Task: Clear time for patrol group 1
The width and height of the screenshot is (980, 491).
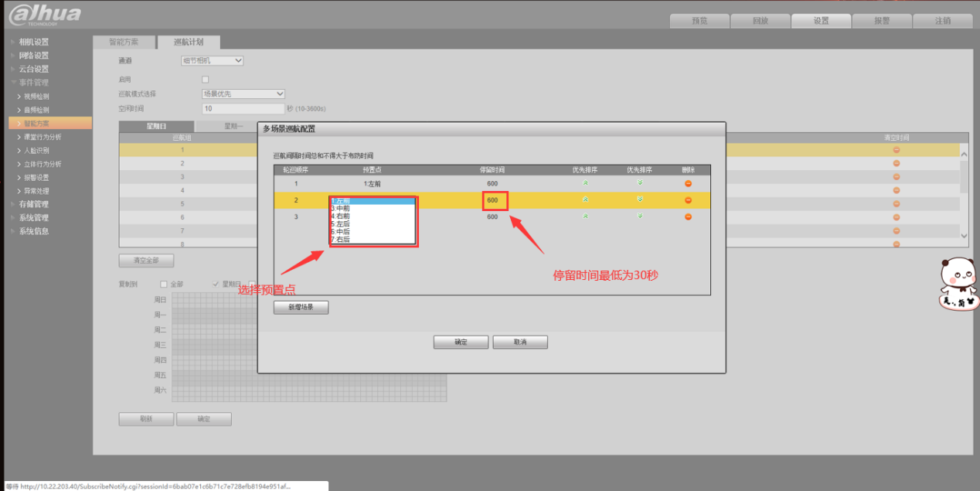Action: click(897, 150)
